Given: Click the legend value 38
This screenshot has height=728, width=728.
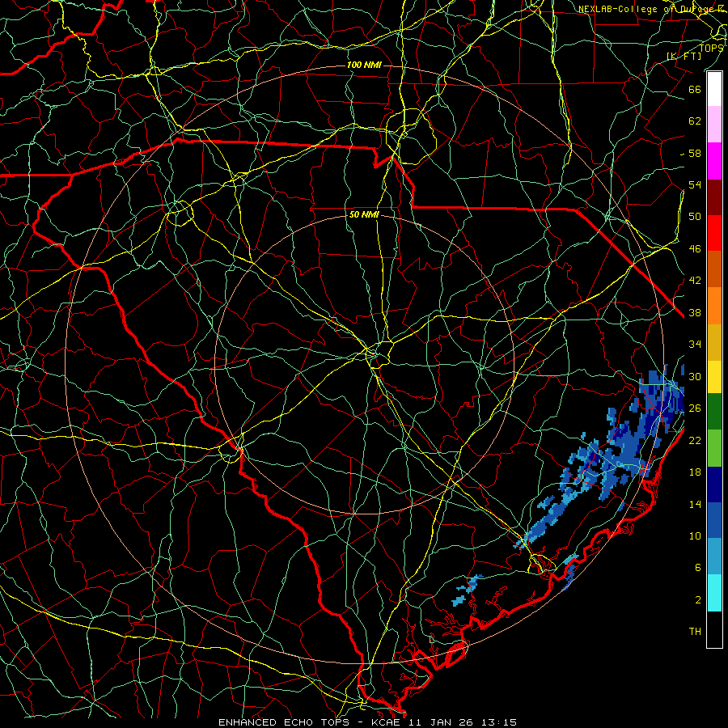Looking at the screenshot, I should click(x=695, y=312).
